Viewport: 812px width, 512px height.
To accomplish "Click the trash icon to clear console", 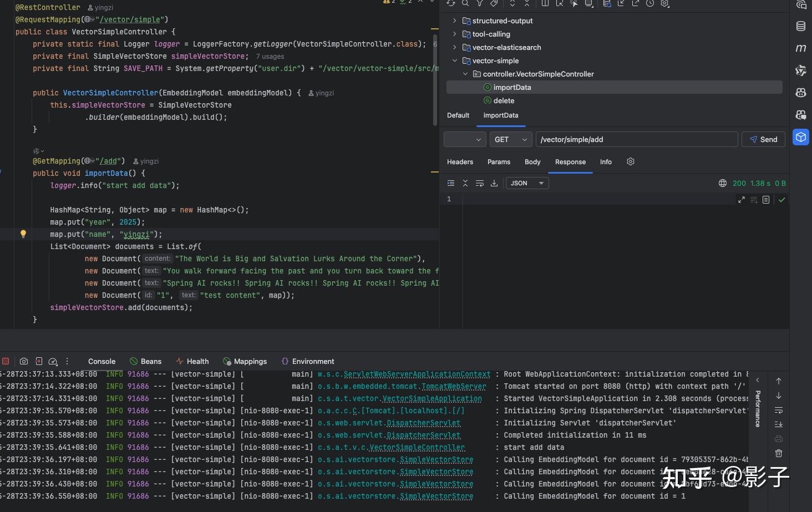I will [779, 453].
